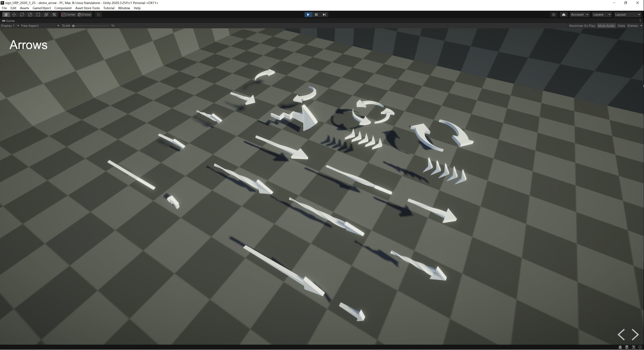Click the activity progress status icon
This screenshot has width=644, height=350.
(640, 347)
